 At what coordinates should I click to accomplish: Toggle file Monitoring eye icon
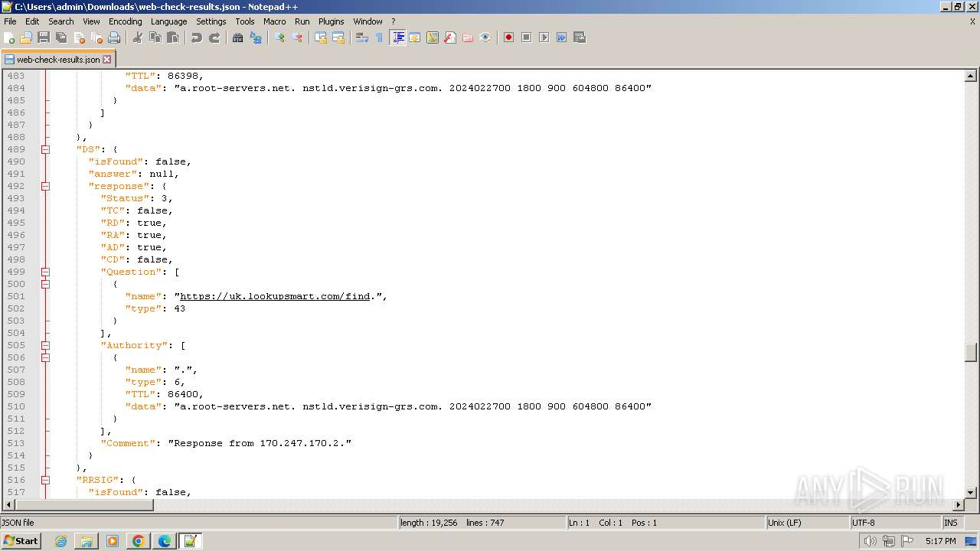[485, 37]
